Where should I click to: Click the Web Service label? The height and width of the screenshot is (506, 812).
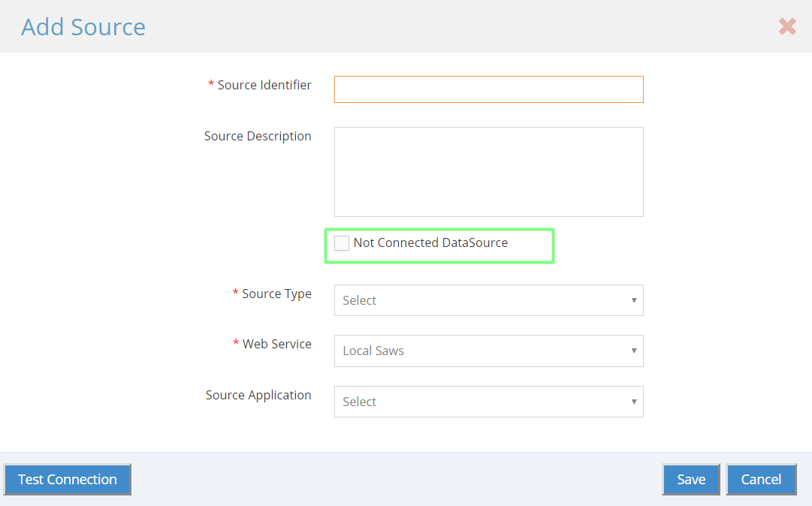(277, 344)
